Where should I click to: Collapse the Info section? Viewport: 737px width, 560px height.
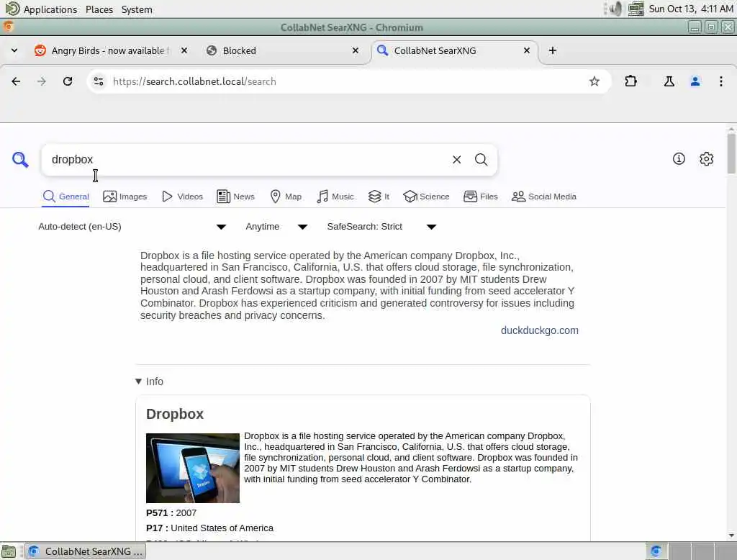[x=150, y=381]
